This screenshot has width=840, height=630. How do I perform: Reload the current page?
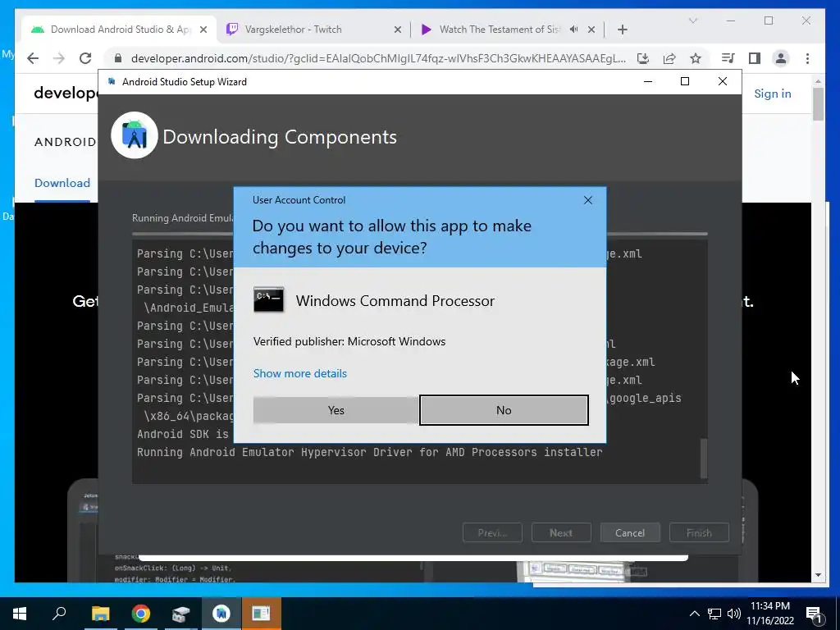coord(85,58)
